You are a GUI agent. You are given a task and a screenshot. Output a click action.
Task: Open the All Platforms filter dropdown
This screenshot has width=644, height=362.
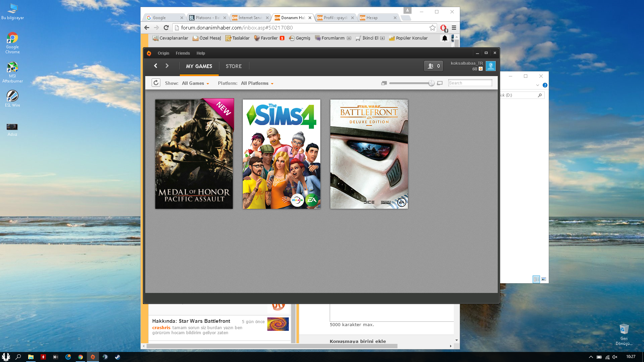257,83
